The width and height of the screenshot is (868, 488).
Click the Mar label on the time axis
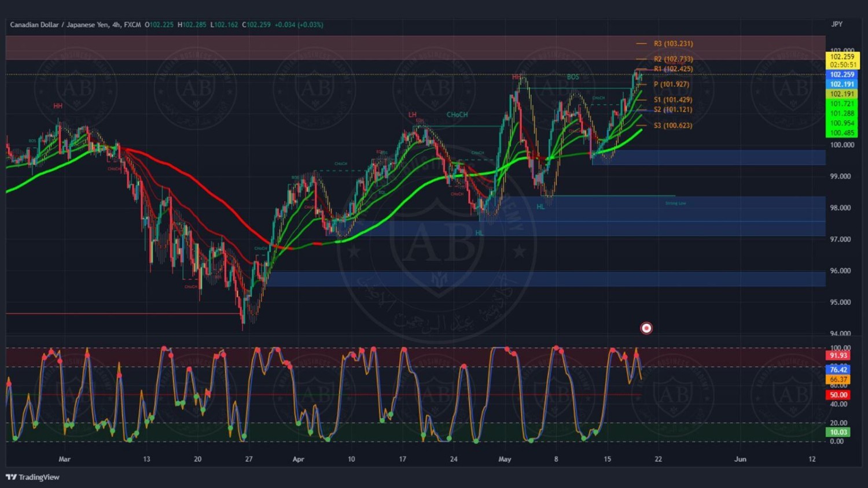(64, 459)
